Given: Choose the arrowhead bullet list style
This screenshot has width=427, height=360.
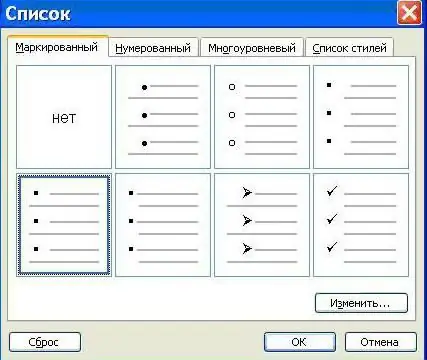Looking at the screenshot, I should [x=262, y=225].
